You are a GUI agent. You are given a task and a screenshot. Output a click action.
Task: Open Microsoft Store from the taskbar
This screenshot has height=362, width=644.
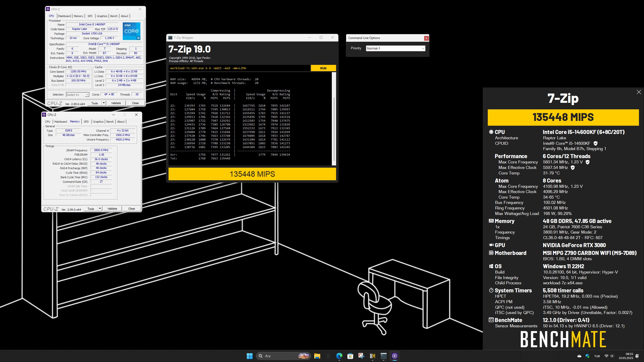tap(350, 356)
